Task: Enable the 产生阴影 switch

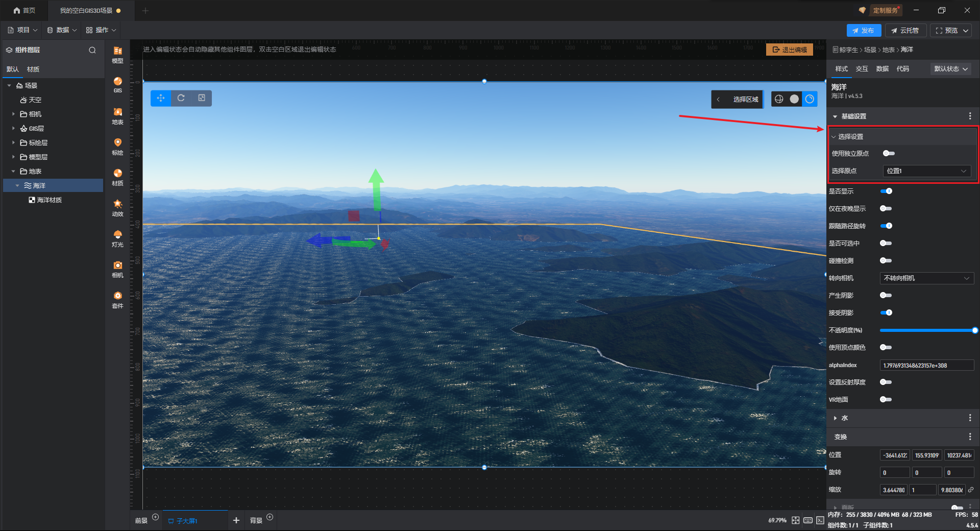Action: point(886,295)
